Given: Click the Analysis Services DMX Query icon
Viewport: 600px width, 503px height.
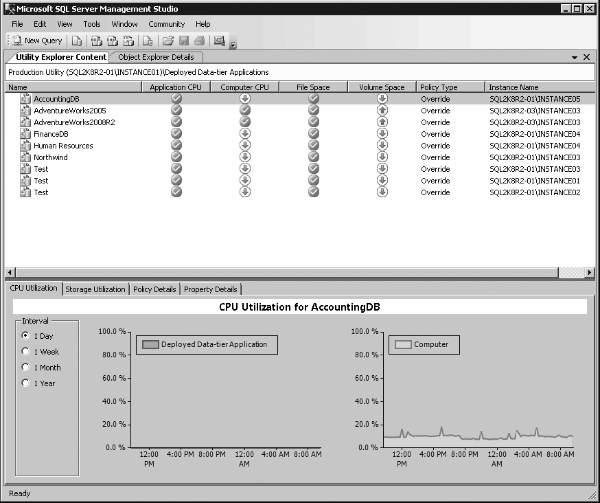Looking at the screenshot, I should tap(112, 41).
